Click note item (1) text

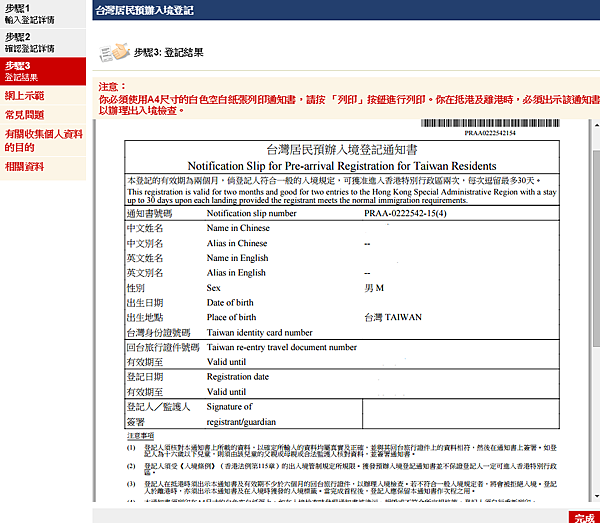[350, 451]
